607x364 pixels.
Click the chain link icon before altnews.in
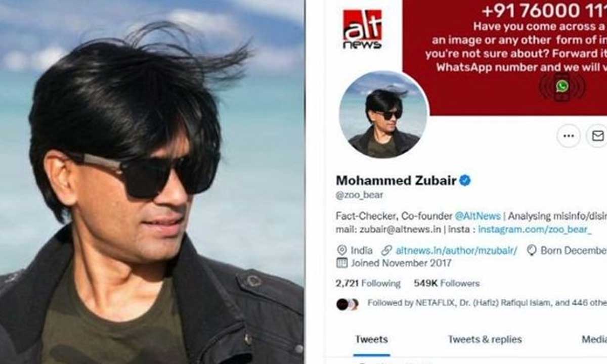tap(387, 250)
